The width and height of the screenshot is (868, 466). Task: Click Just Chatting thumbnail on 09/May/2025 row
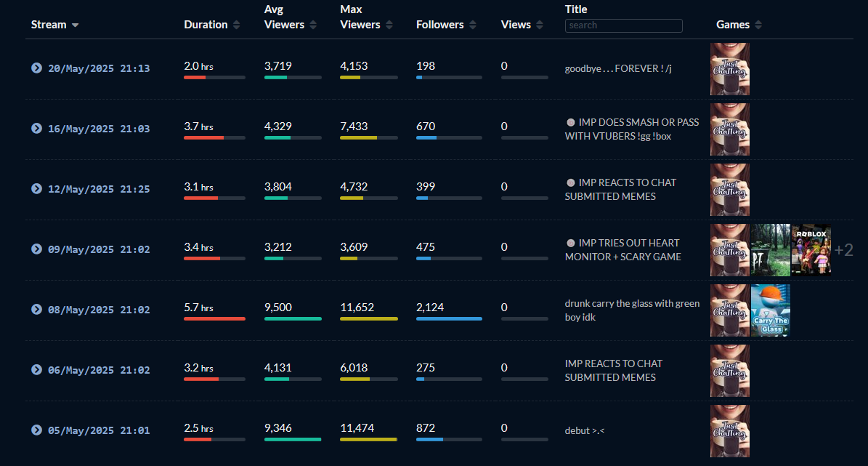tap(729, 250)
